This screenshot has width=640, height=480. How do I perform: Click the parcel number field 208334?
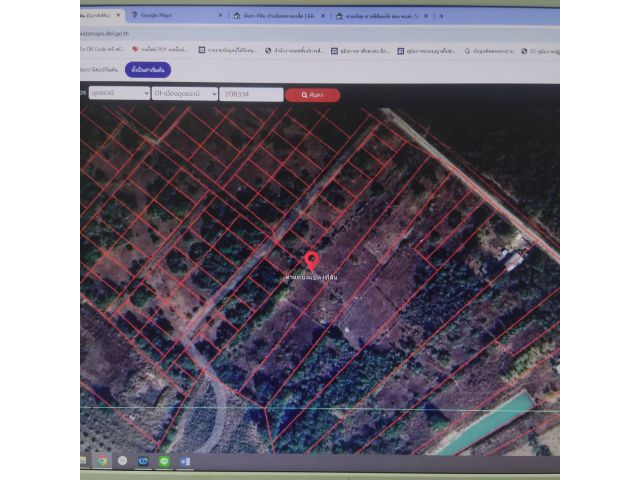pyautogui.click(x=250, y=94)
